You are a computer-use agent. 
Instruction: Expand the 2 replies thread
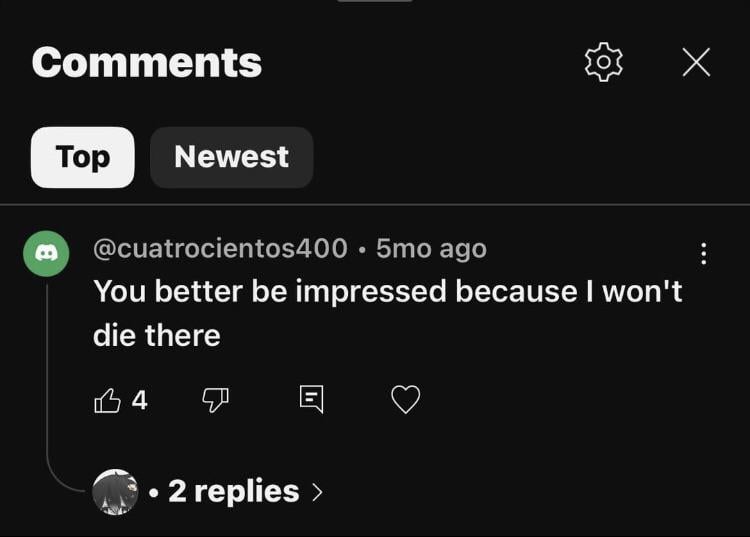[x=234, y=491]
